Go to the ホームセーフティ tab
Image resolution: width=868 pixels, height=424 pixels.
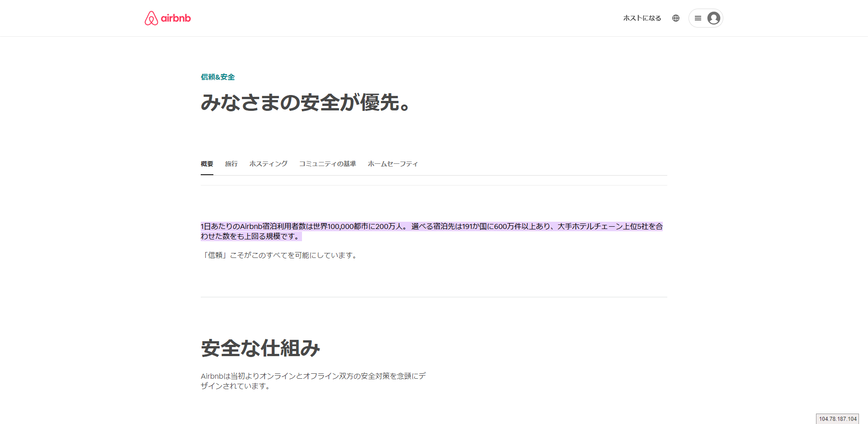[x=392, y=164]
